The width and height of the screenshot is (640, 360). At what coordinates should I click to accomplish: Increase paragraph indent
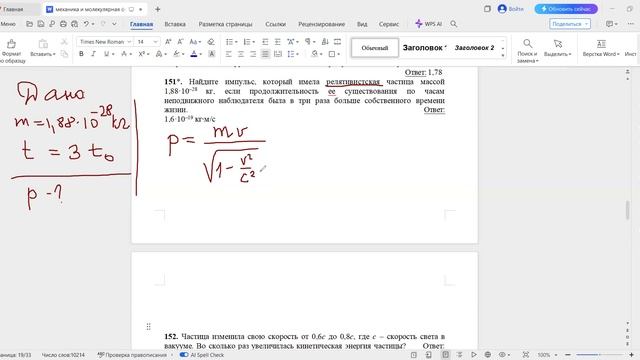278,42
